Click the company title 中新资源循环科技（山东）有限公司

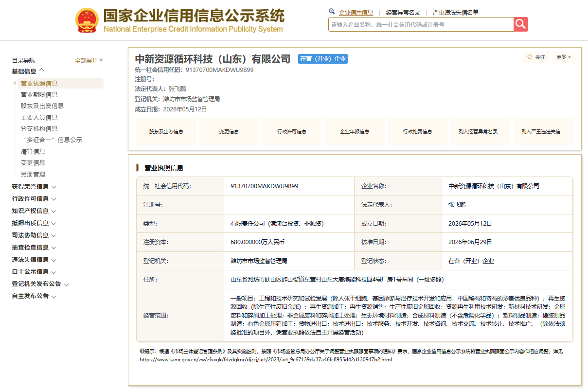(213, 59)
